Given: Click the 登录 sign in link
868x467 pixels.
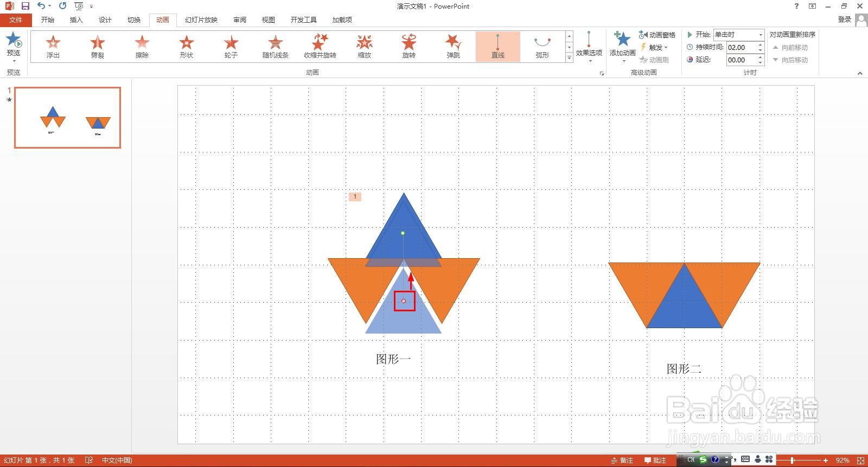Looking at the screenshot, I should coord(844,20).
